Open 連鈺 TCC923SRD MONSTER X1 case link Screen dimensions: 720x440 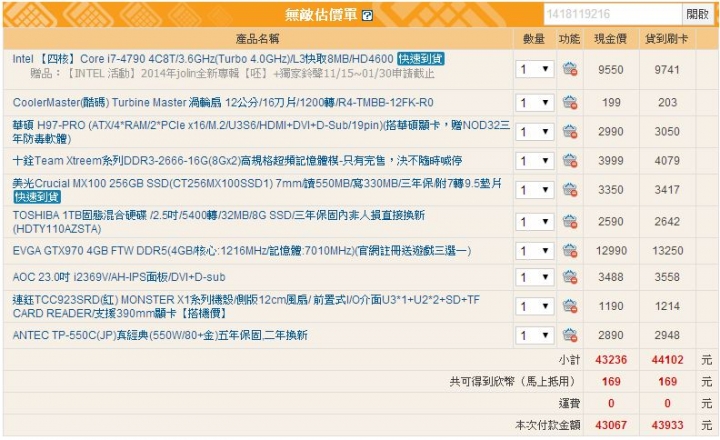coord(246,306)
